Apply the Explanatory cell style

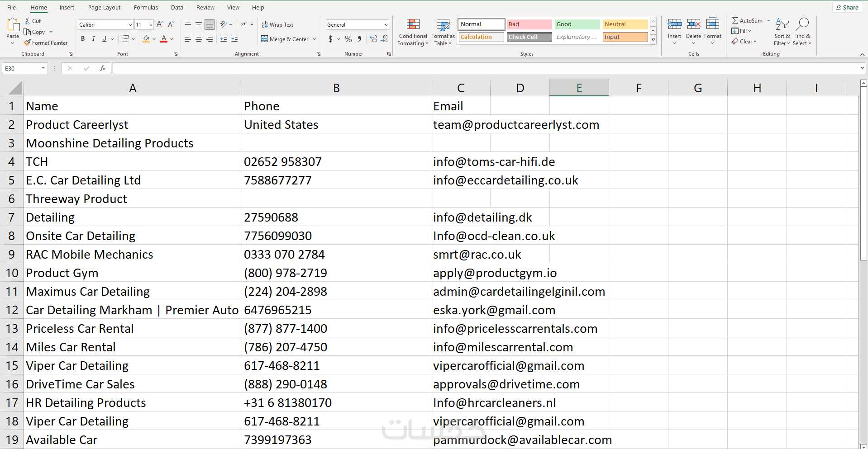pos(577,37)
